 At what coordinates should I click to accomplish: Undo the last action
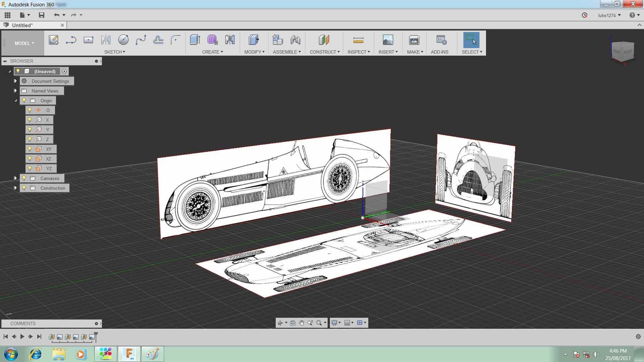[x=57, y=15]
